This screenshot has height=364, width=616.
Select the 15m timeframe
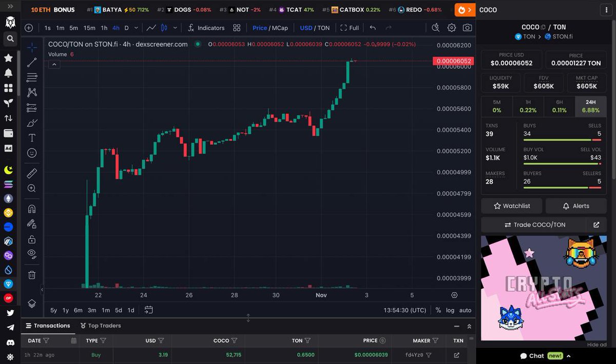click(89, 28)
